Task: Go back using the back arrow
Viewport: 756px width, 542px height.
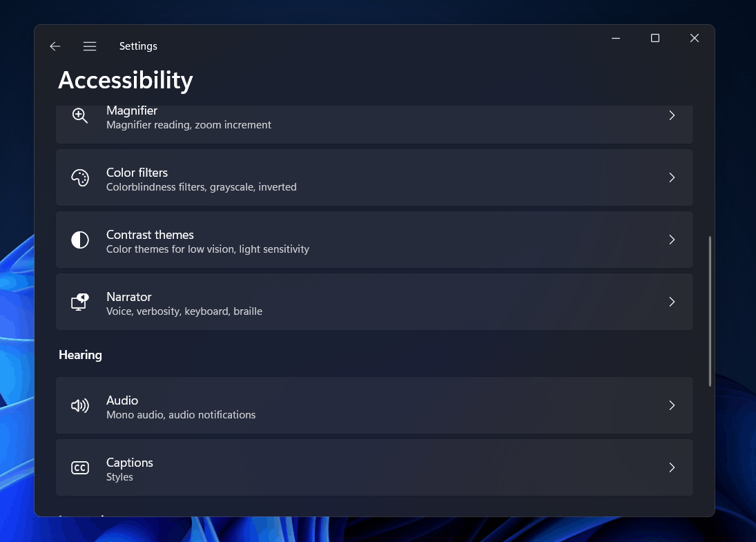Action: pos(55,46)
